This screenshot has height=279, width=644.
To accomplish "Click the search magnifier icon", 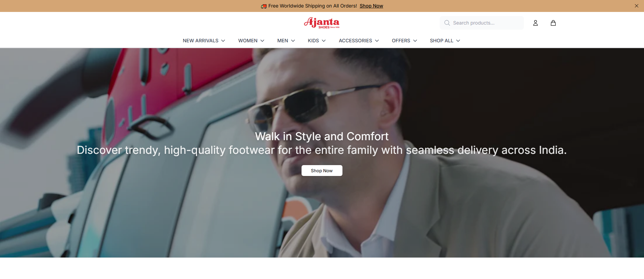I will point(447,23).
